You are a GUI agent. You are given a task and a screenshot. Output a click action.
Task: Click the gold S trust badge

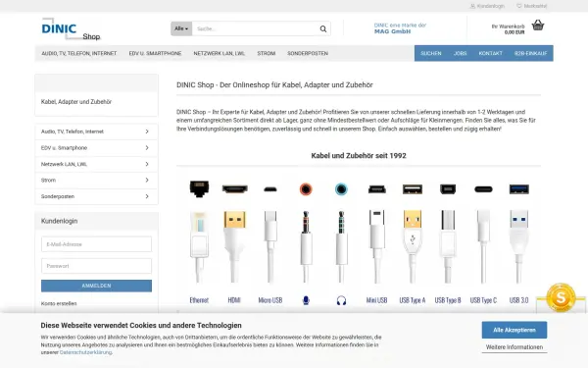click(x=561, y=297)
